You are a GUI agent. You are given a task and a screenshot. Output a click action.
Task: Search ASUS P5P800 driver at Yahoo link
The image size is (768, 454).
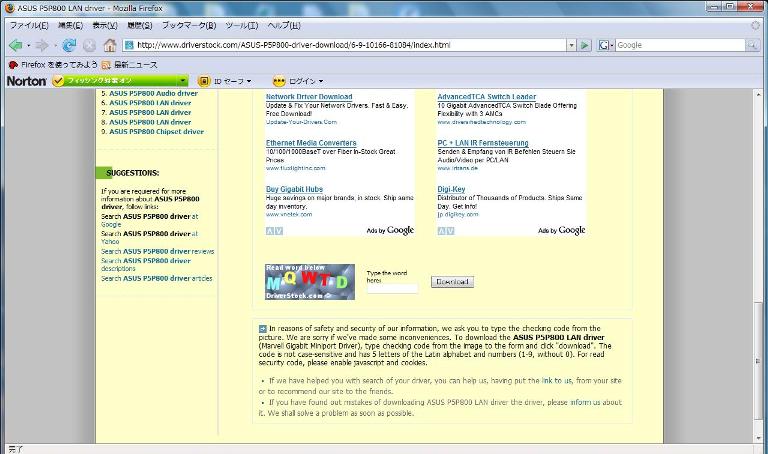point(149,238)
